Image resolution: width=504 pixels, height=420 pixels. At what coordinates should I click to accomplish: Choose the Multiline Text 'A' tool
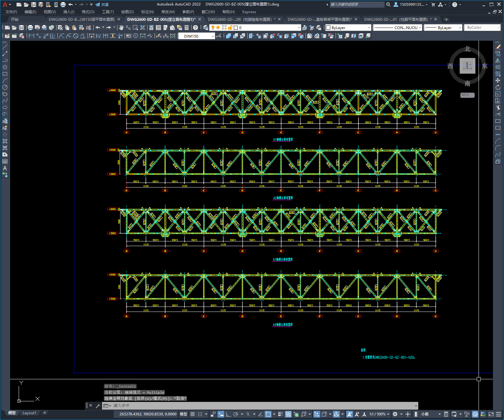point(5,168)
